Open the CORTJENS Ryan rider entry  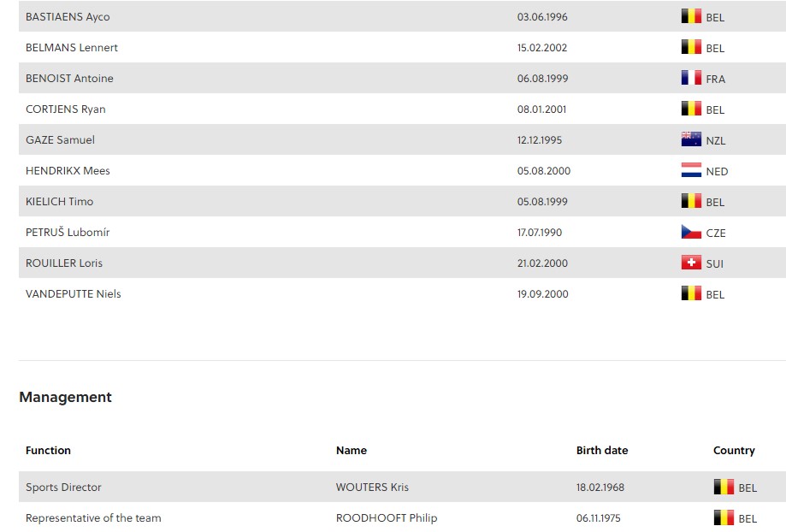click(x=66, y=109)
